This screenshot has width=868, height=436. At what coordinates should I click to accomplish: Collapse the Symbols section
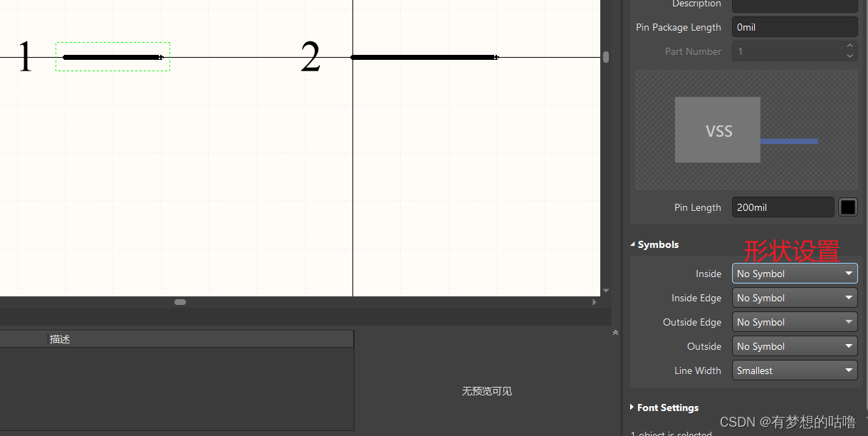point(633,244)
